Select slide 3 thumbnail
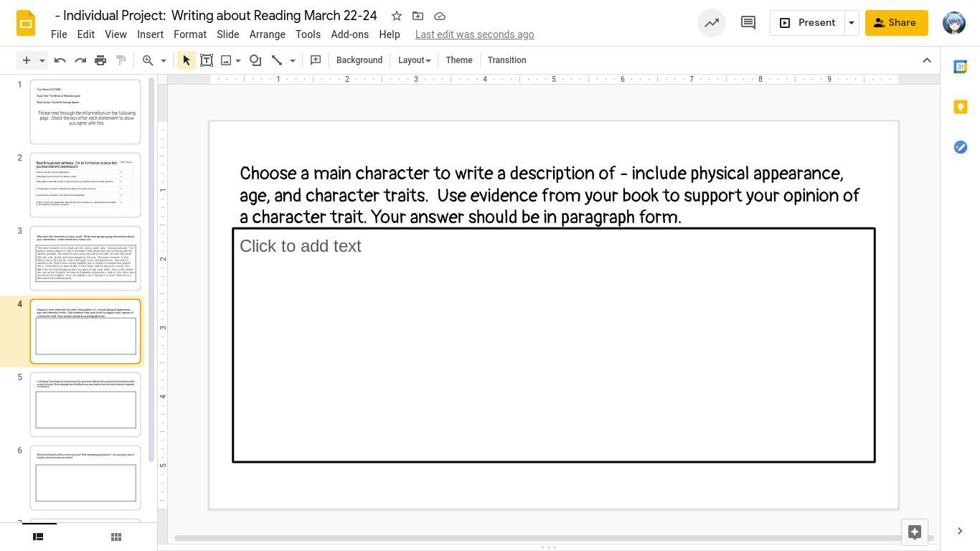The image size is (980, 551). click(85, 258)
